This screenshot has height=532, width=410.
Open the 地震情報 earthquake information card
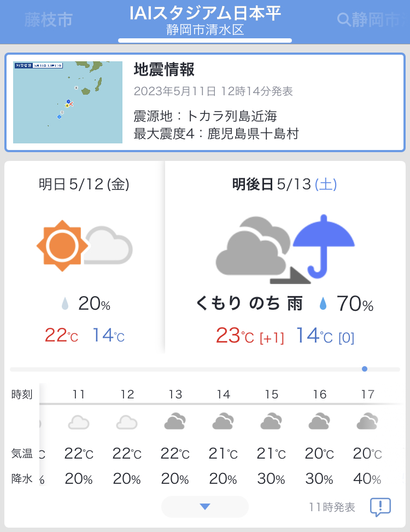point(205,102)
